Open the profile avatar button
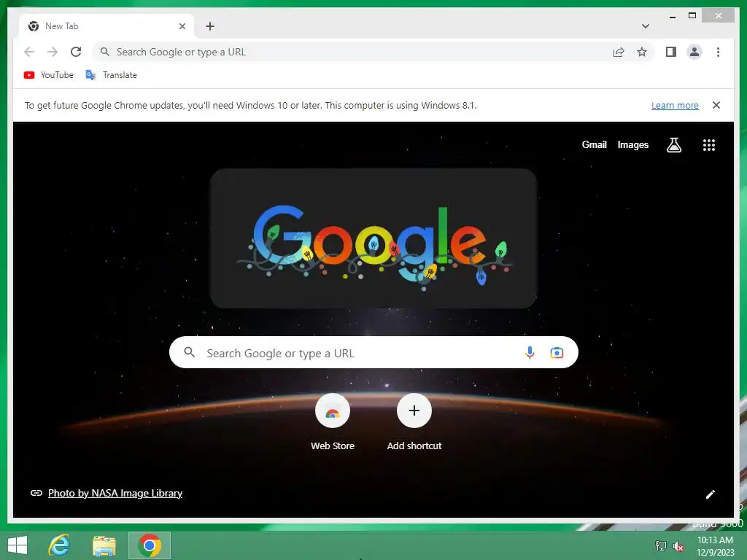The width and height of the screenshot is (747, 560). [694, 52]
